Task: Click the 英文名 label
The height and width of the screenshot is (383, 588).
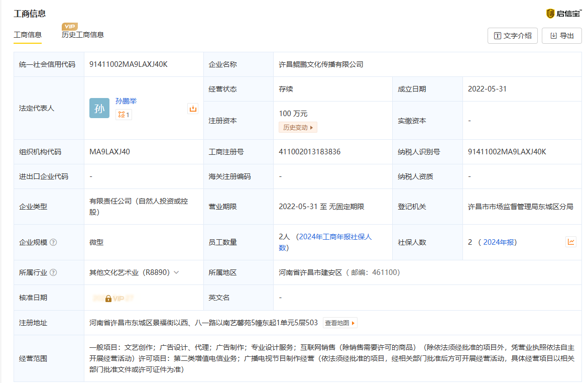Action: [x=219, y=298]
